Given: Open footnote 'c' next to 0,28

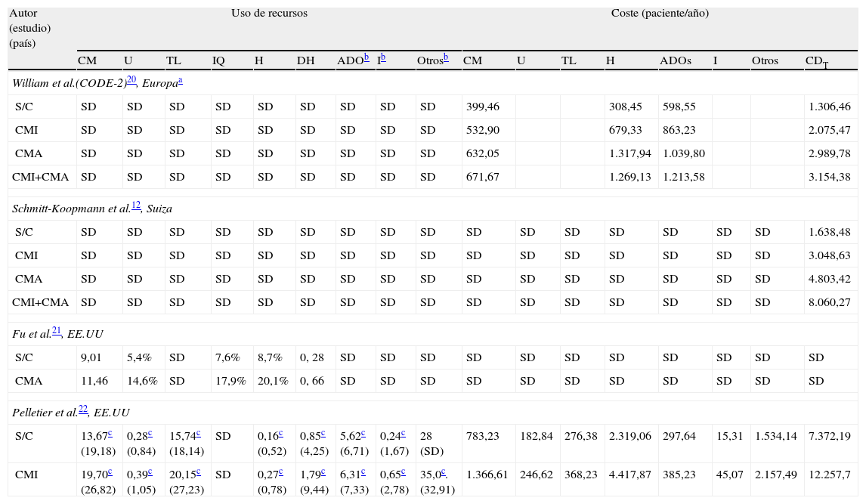Looking at the screenshot, I should click(150, 432).
